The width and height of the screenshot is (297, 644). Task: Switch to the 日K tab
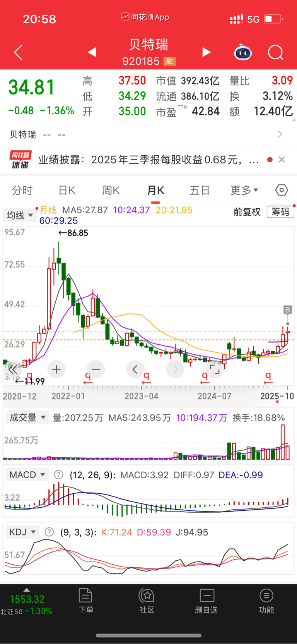pyautogui.click(x=67, y=191)
